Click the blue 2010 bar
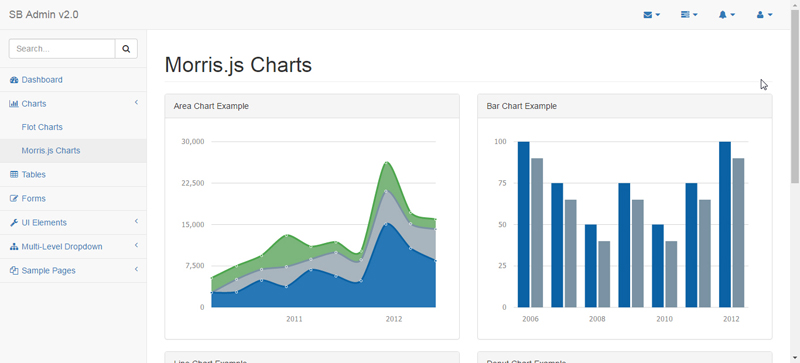The height and width of the screenshot is (363, 800). pos(658,266)
